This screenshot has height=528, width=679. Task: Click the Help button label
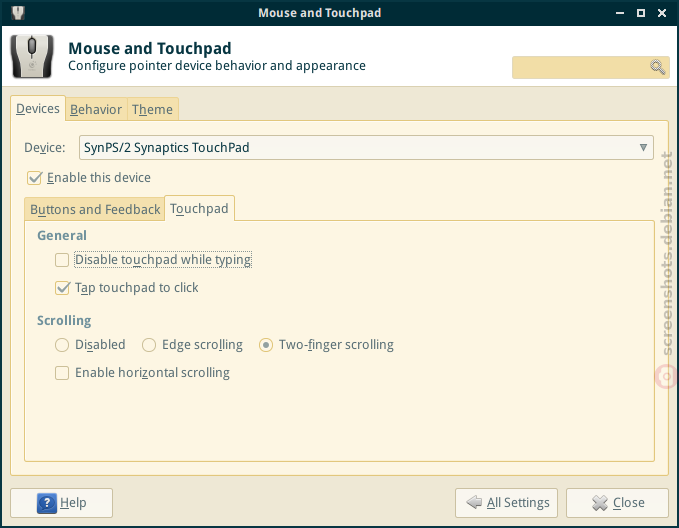(73, 502)
